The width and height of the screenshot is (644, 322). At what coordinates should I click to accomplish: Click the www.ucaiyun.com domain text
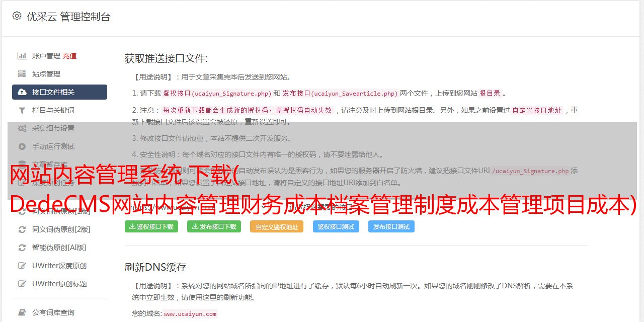coord(190,313)
